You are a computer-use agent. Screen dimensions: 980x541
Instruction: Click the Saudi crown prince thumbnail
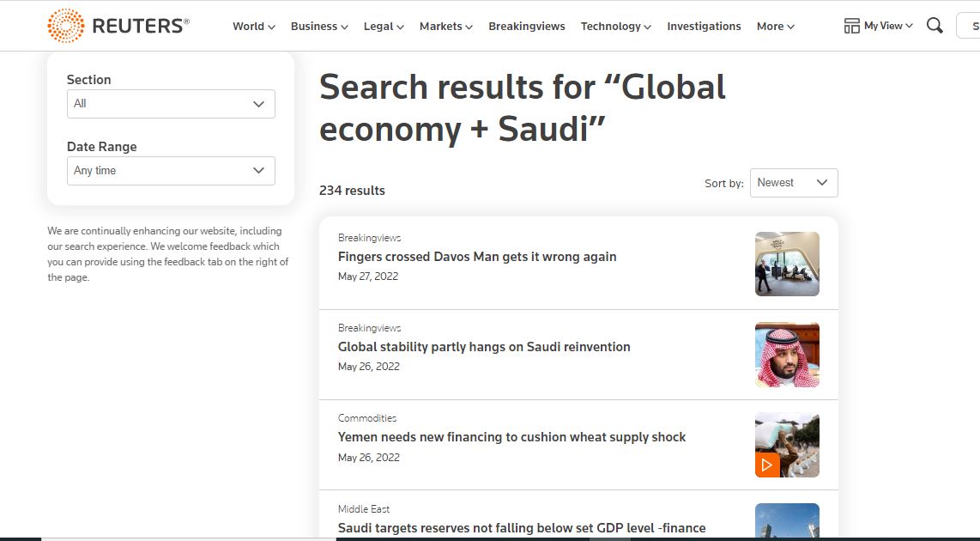click(x=787, y=355)
